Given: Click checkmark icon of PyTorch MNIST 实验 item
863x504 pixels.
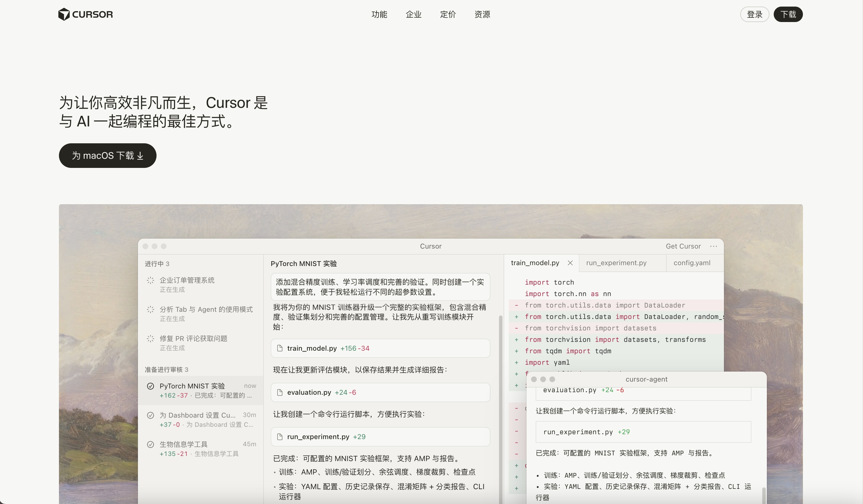Looking at the screenshot, I should (150, 386).
